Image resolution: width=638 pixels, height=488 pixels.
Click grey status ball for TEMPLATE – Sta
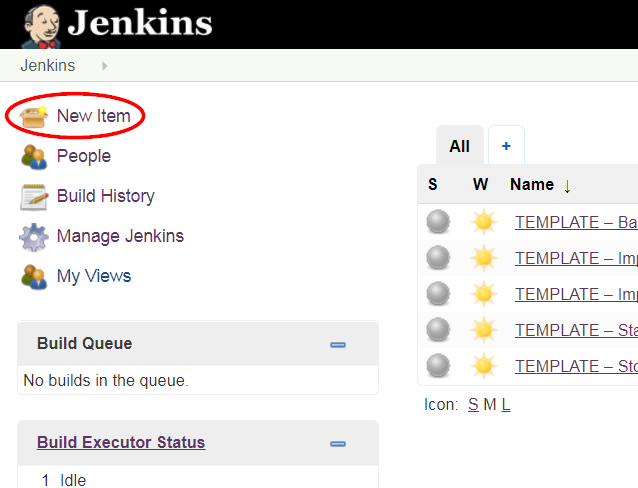pos(438,329)
